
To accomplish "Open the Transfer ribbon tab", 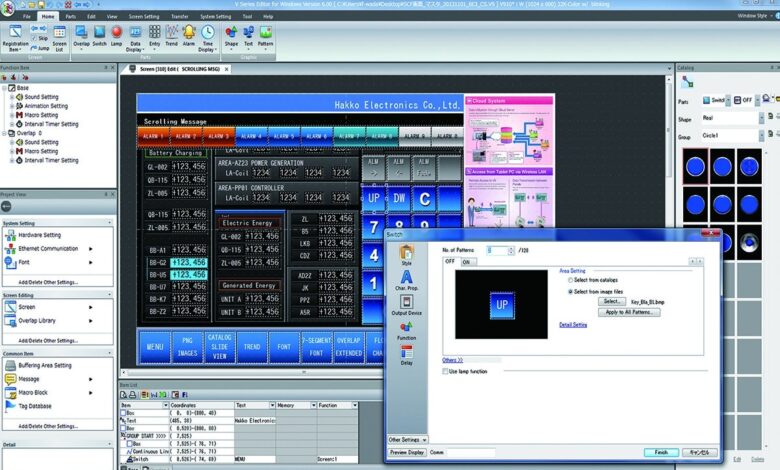I will click(x=180, y=16).
